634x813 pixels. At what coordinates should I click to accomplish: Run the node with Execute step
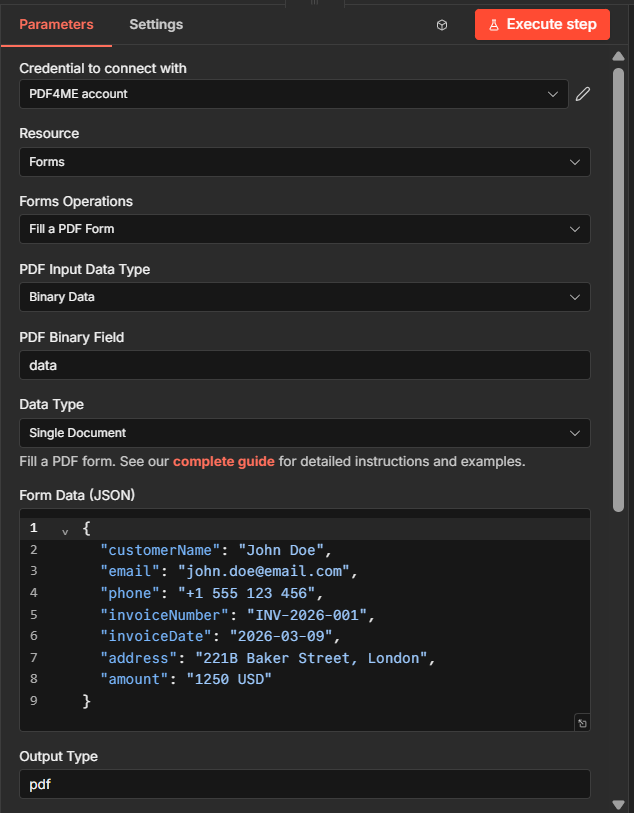(542, 24)
